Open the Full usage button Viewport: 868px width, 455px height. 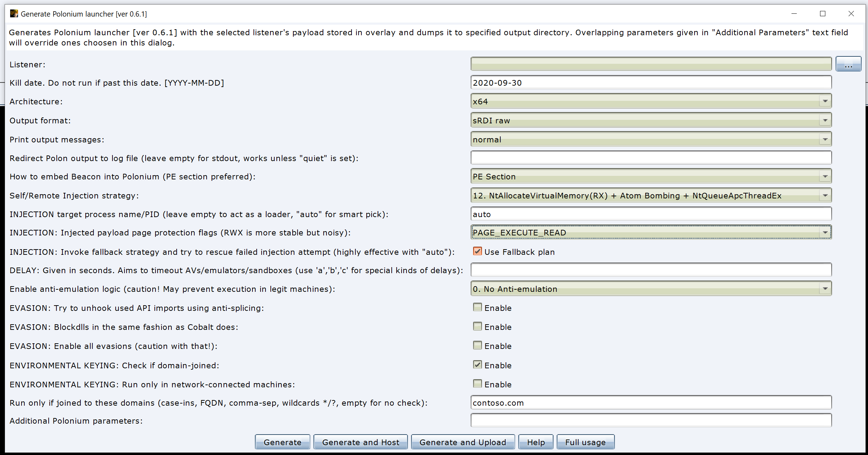point(585,442)
